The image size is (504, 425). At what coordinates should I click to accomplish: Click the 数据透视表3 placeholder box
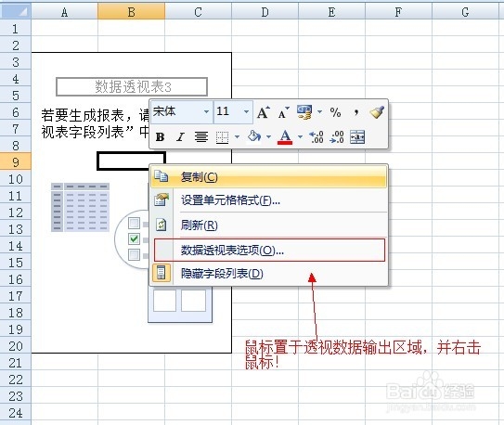coord(132,86)
